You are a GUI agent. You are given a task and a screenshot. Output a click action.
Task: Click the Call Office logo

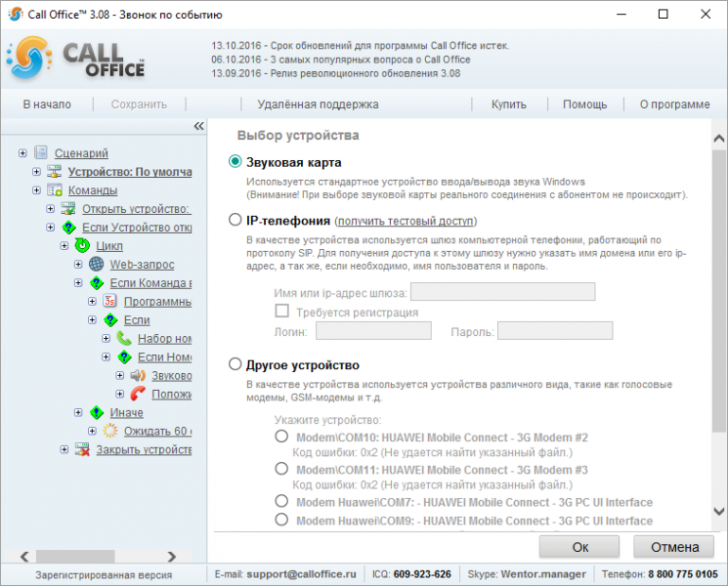coord(76,59)
